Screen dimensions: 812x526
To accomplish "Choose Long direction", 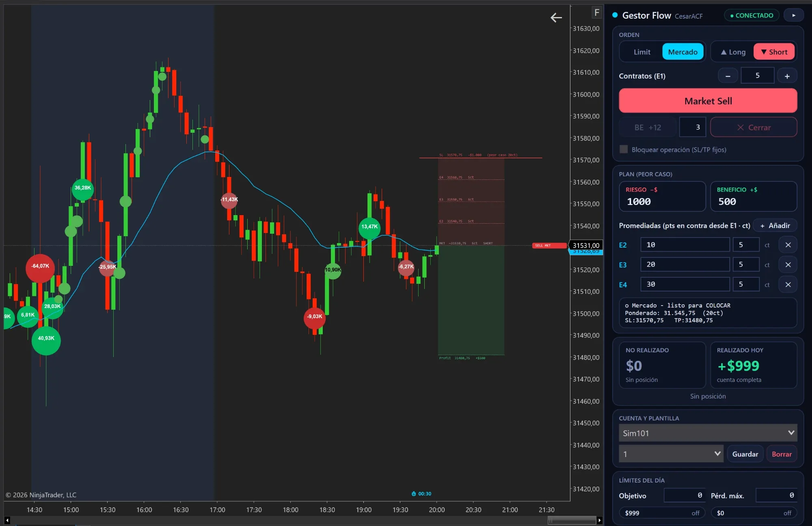I will pyautogui.click(x=733, y=52).
